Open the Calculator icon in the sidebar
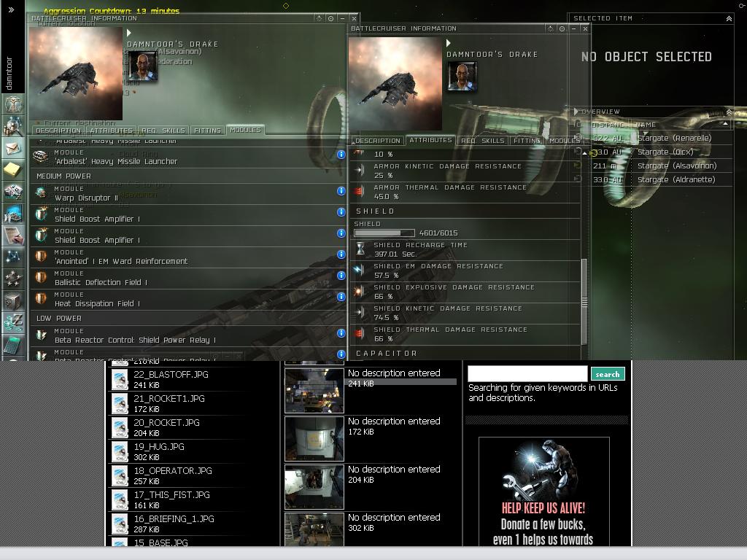Image resolution: width=747 pixels, height=560 pixels. (x=13, y=345)
